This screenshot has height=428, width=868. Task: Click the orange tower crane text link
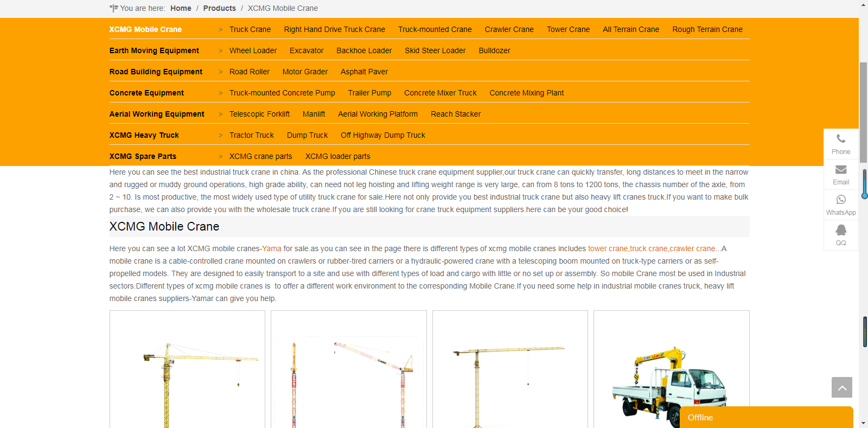(x=608, y=248)
